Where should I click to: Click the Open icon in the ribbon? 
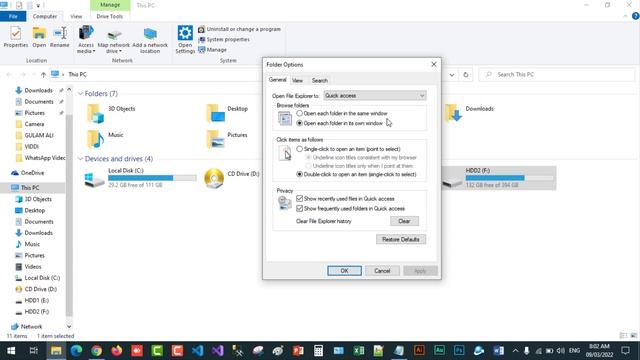[x=39, y=37]
